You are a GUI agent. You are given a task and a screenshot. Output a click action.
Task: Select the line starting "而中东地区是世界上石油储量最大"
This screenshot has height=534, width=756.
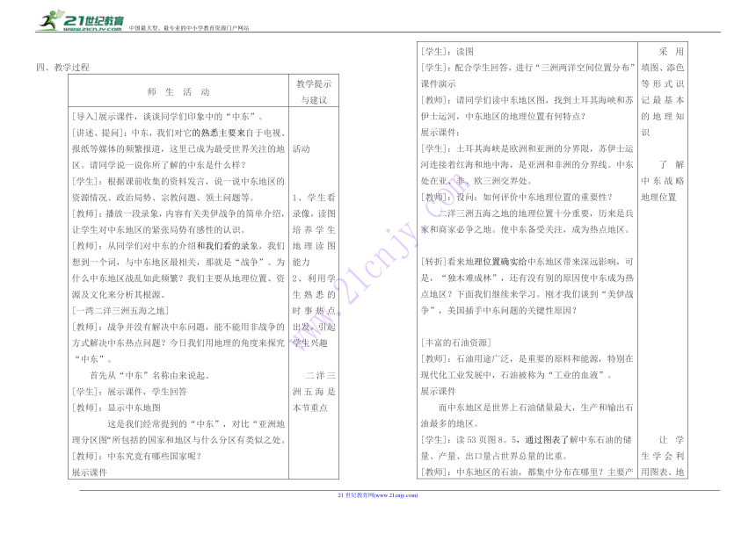536,408
